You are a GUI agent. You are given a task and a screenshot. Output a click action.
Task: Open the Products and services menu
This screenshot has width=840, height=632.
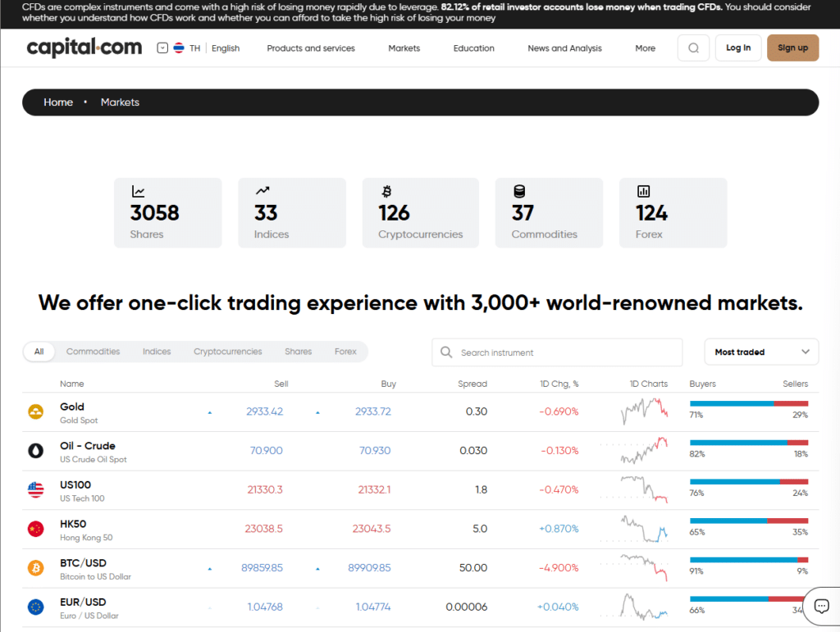pos(311,48)
